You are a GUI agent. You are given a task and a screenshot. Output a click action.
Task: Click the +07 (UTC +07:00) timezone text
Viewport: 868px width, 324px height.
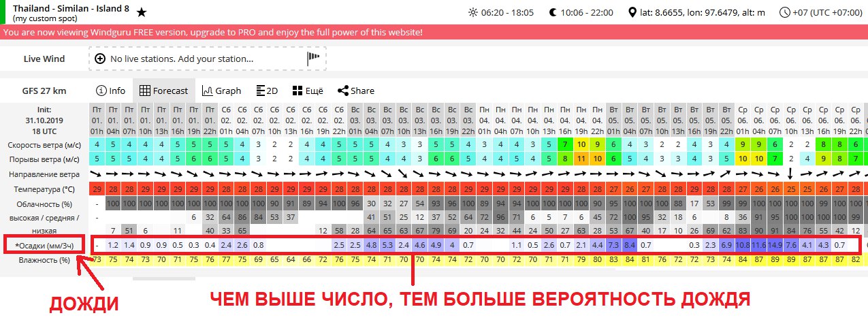(828, 12)
